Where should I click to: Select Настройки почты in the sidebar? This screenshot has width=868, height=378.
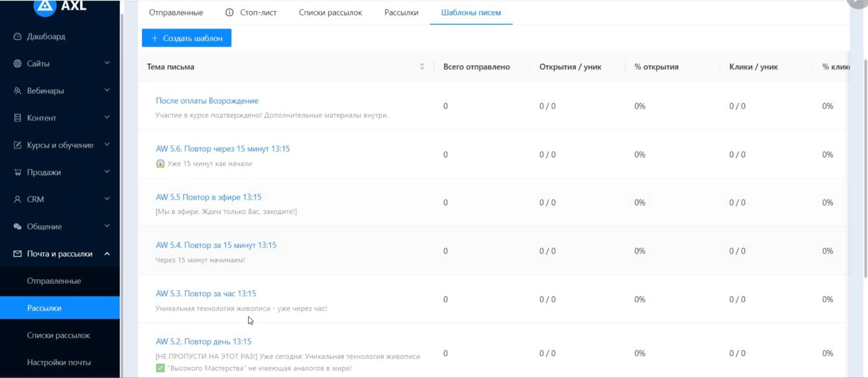click(x=59, y=363)
